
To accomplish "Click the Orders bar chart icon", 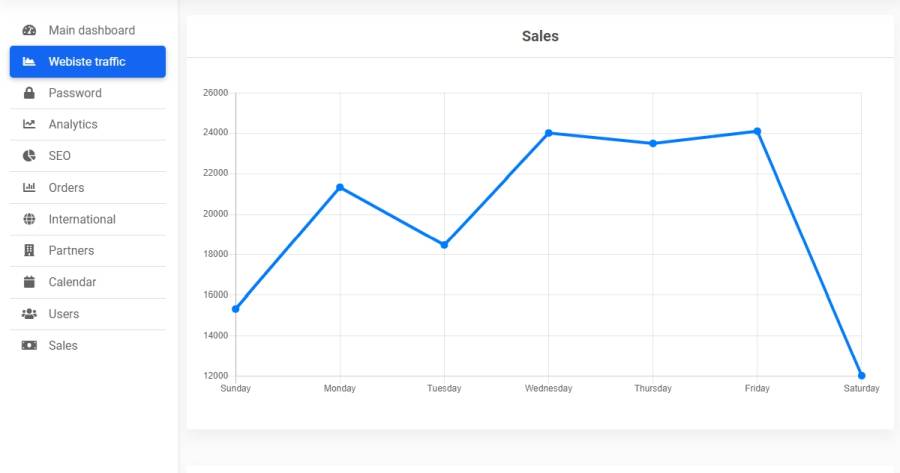I will [x=29, y=187].
